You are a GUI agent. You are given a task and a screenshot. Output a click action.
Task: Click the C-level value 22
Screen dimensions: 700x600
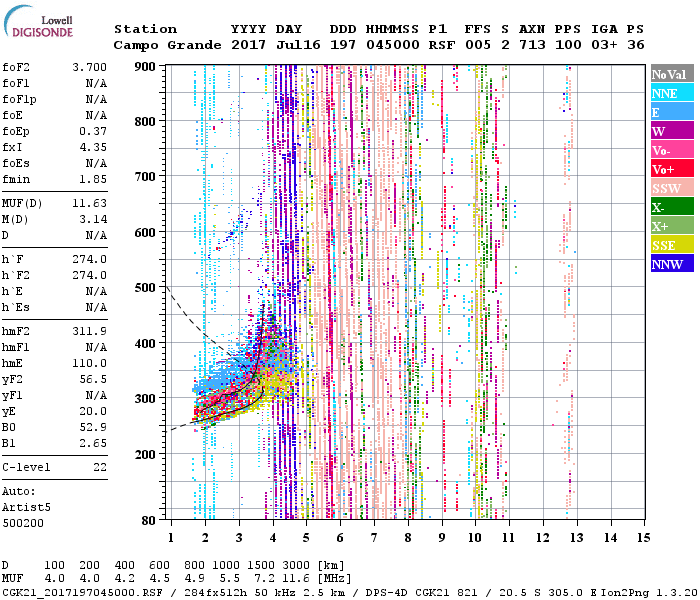99,467
